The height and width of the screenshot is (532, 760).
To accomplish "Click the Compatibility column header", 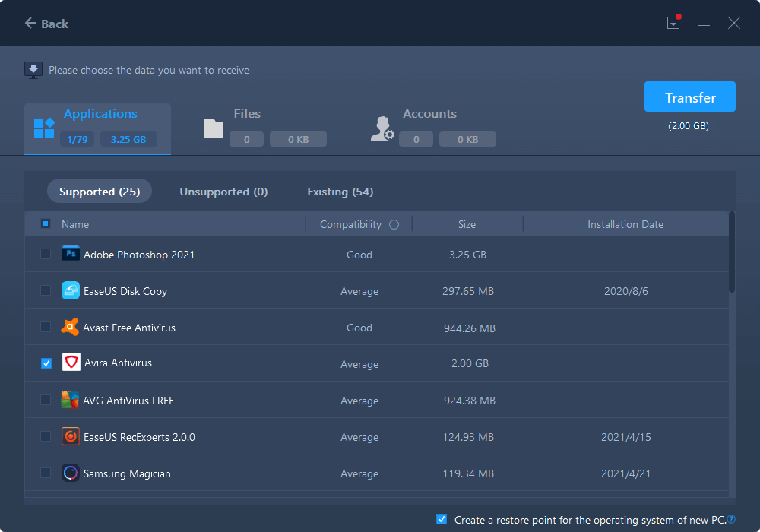I will pos(350,224).
